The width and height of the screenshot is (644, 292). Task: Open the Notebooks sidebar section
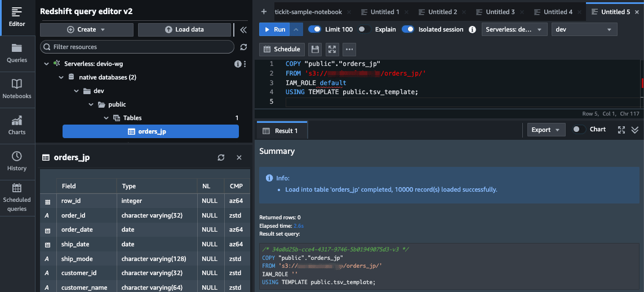tap(17, 90)
